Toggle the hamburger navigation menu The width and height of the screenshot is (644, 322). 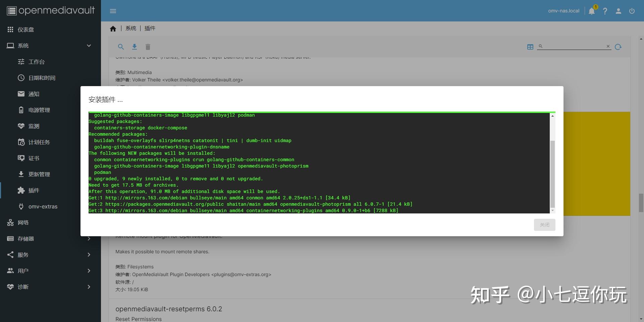(x=113, y=11)
